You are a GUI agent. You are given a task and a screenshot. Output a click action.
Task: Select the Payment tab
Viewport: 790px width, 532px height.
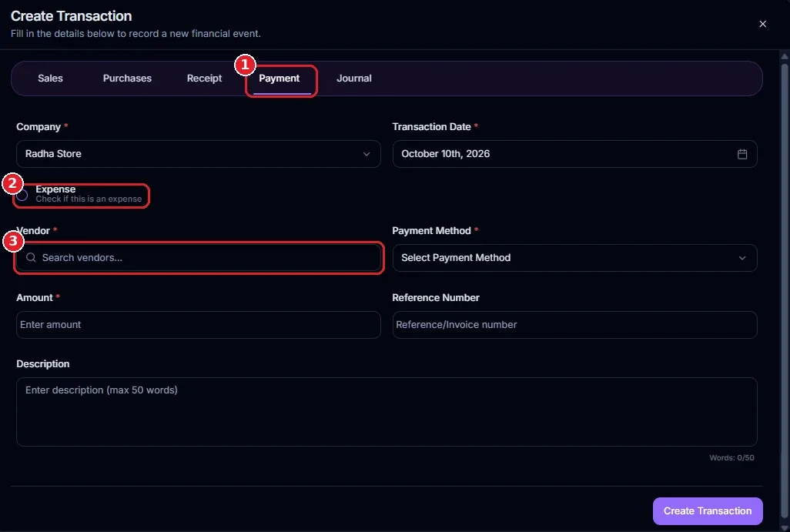pos(280,79)
